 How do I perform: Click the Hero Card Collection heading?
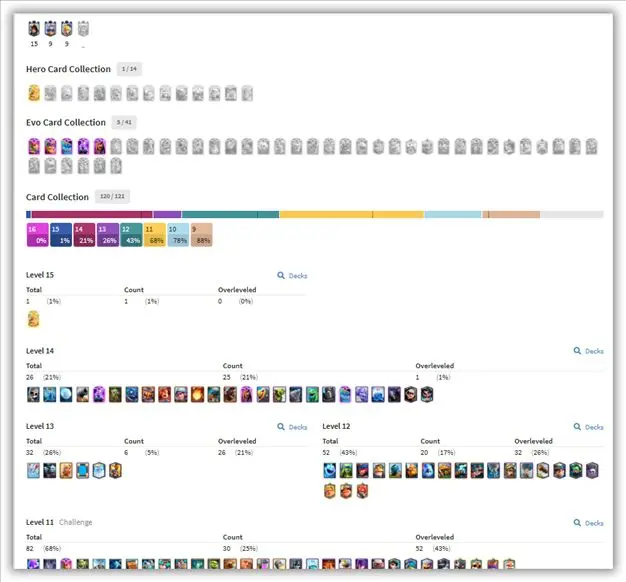68,69
